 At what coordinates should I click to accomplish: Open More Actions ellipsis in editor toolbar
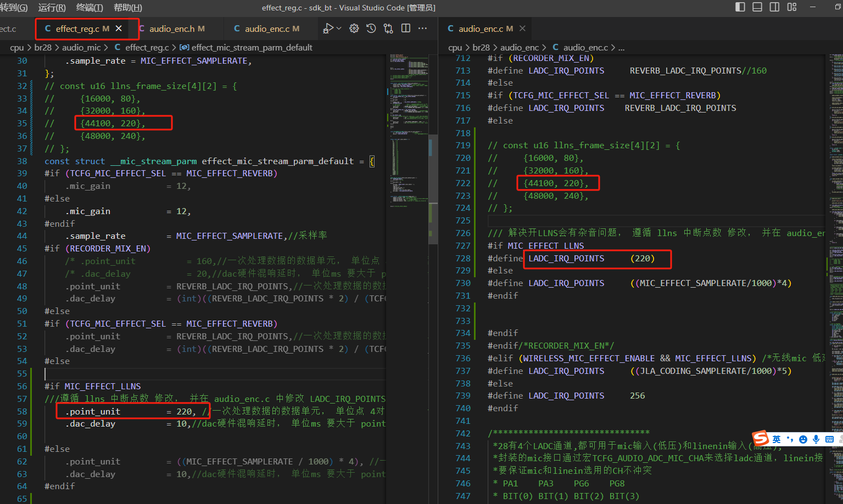pos(422,29)
